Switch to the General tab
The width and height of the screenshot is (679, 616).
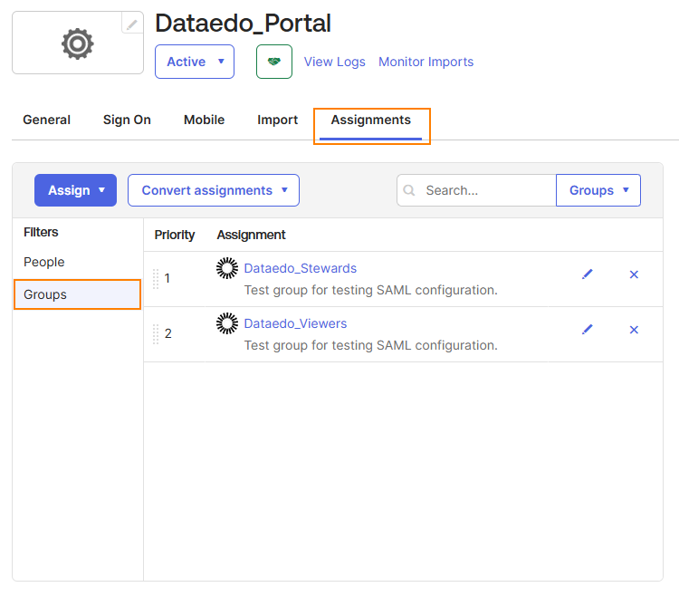[x=47, y=120]
